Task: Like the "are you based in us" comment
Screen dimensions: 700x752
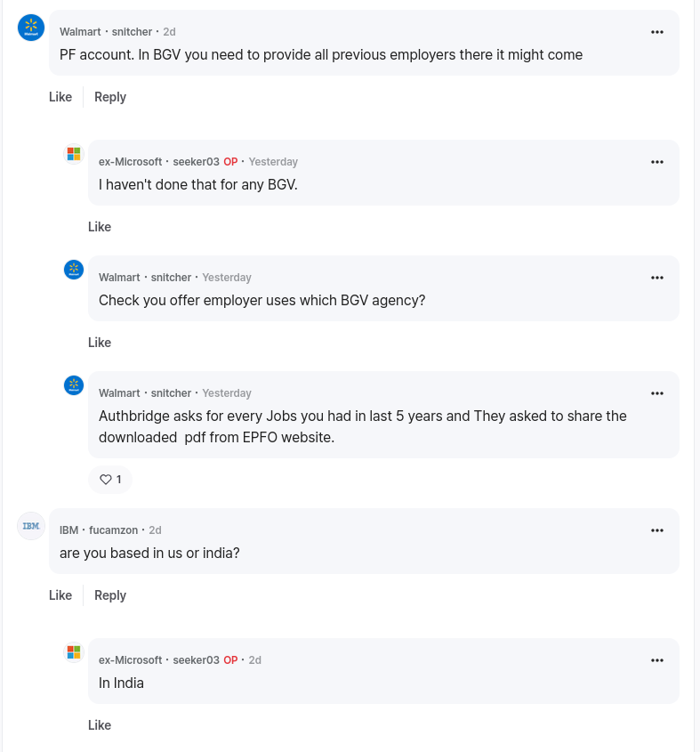Action: click(60, 595)
